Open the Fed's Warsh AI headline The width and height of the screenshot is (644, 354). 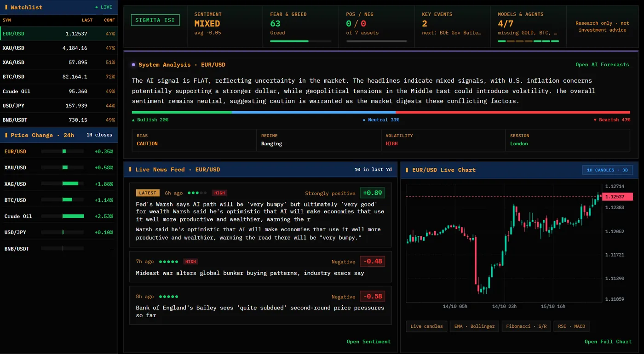point(260,212)
